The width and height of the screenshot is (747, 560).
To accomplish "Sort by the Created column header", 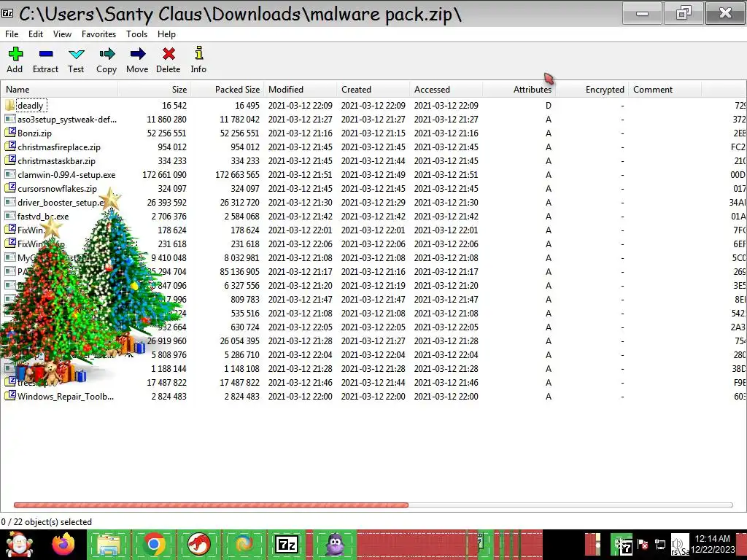I will [x=373, y=90].
